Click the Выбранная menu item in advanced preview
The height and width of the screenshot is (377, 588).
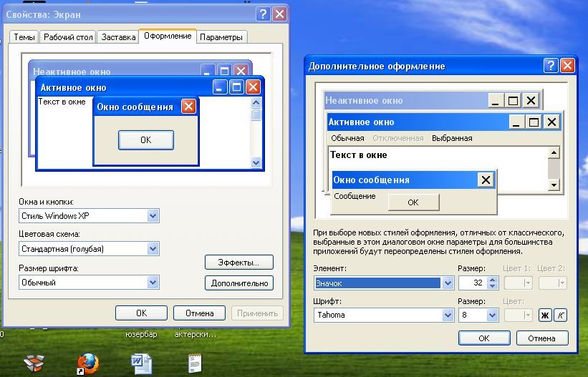(x=452, y=138)
